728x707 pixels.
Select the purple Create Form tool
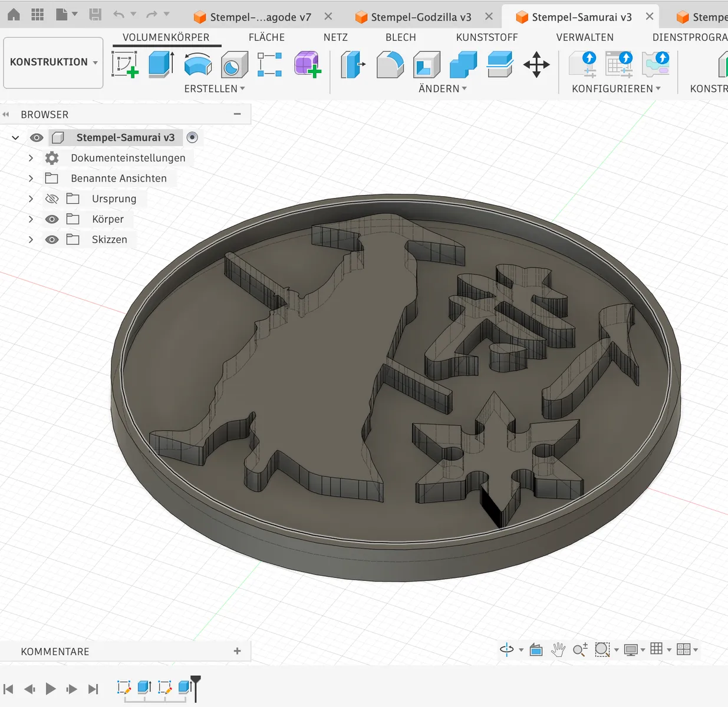307,64
